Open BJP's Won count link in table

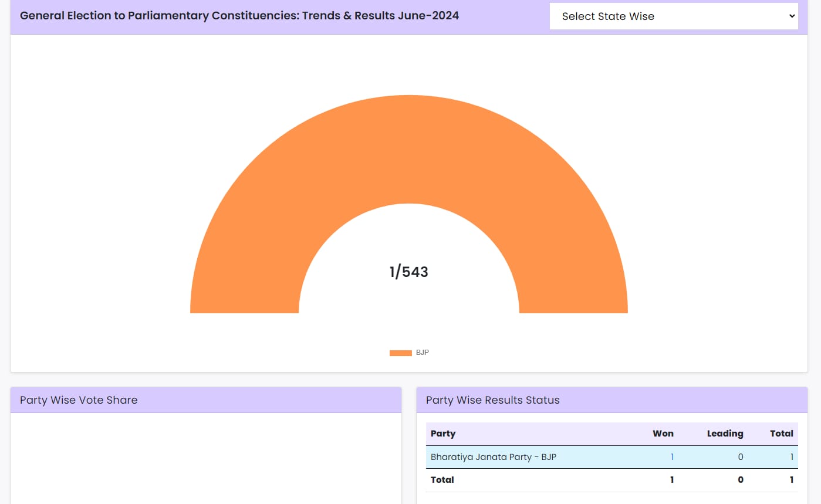(672, 457)
